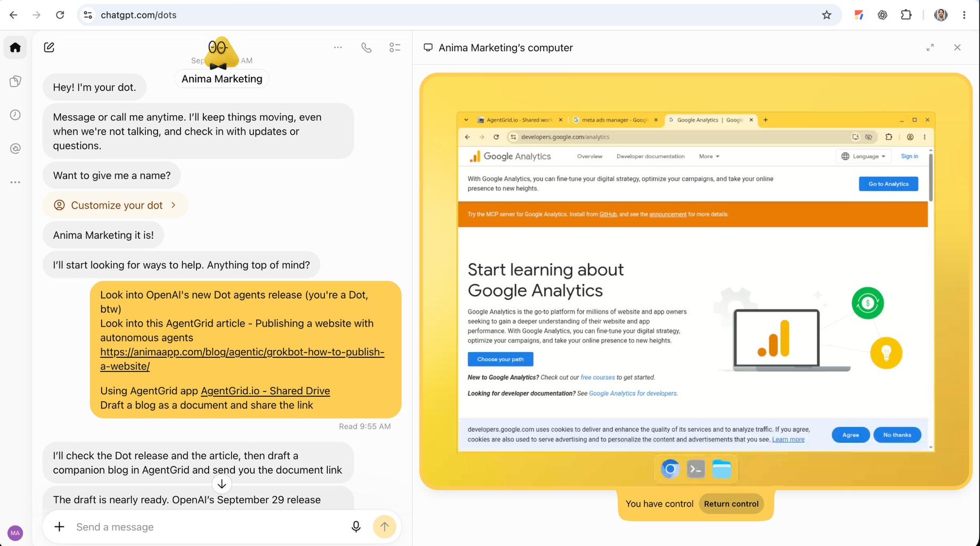Select Developer documentation nav item

(x=650, y=157)
